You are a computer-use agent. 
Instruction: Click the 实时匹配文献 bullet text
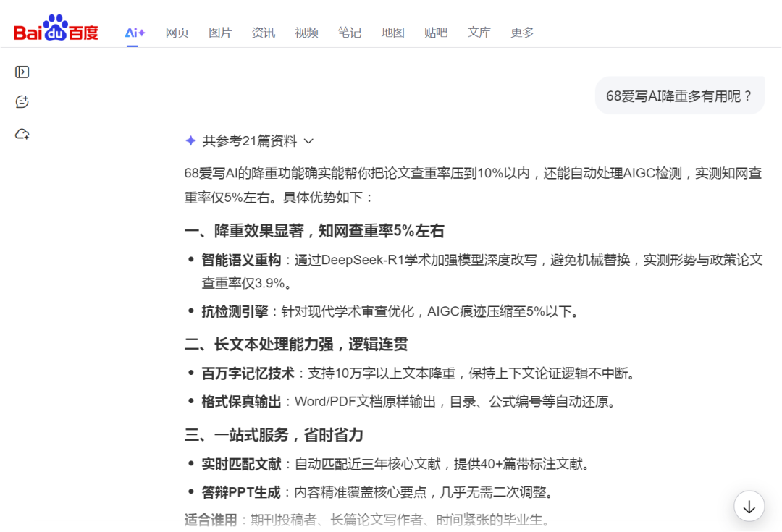[397, 464]
